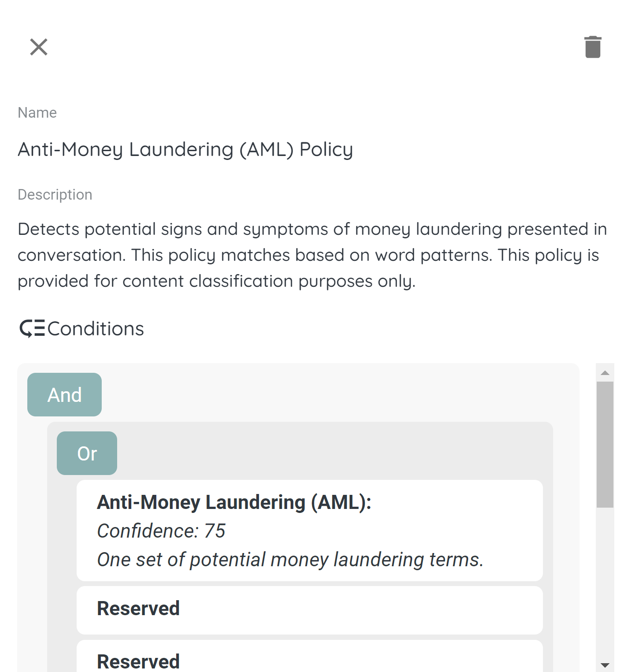Viewport: 624px width, 672px height.
Task: Click the money laundering terms description line
Action: point(290,560)
